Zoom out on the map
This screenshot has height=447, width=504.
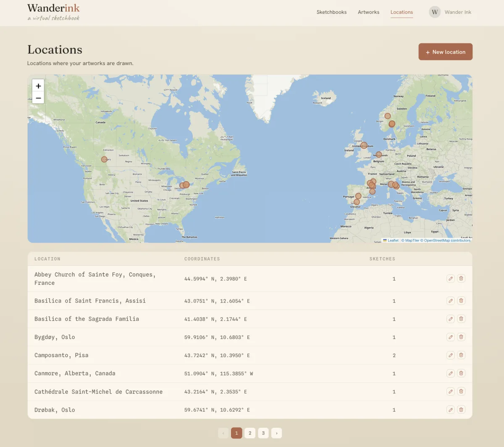coord(38,98)
